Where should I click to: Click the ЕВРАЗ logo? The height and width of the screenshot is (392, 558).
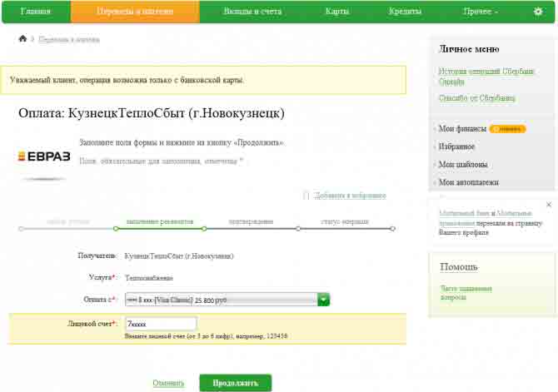click(x=44, y=156)
